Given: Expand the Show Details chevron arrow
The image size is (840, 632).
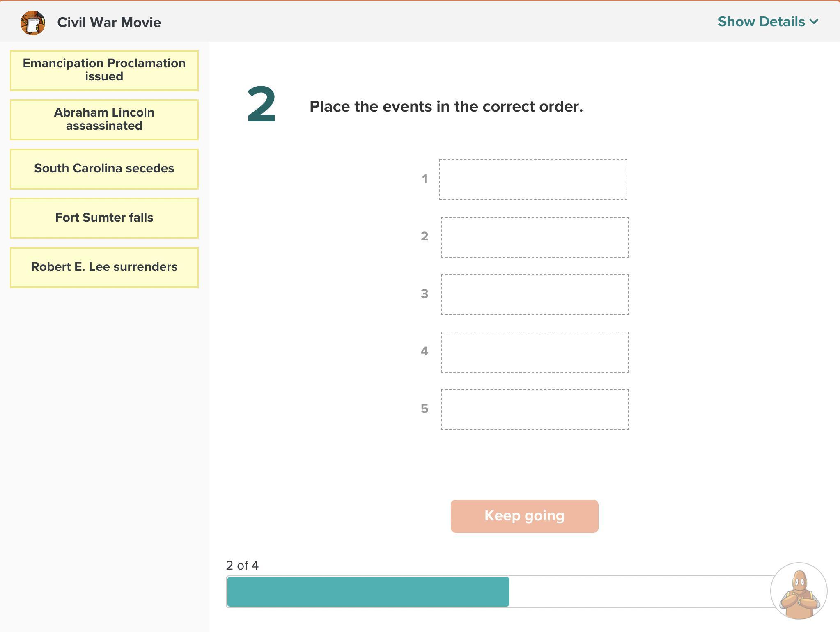Looking at the screenshot, I should [814, 22].
